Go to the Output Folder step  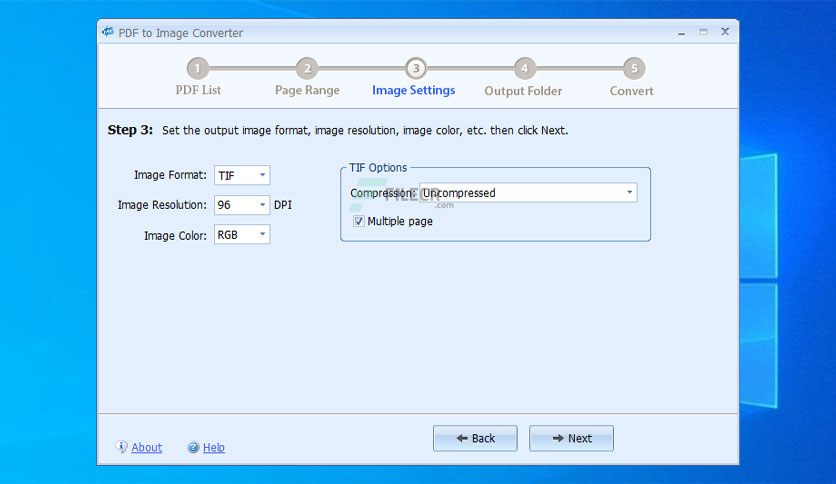523,91
